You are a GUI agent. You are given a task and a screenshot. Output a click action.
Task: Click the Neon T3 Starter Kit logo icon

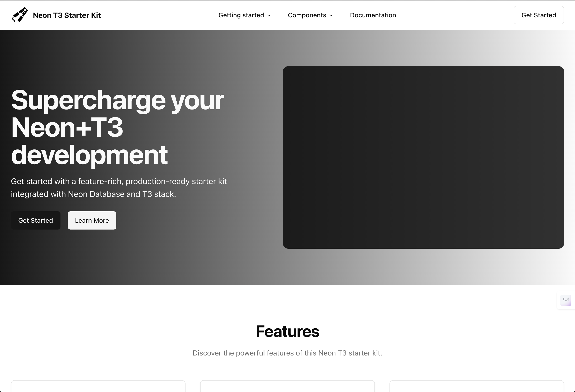coord(20,15)
